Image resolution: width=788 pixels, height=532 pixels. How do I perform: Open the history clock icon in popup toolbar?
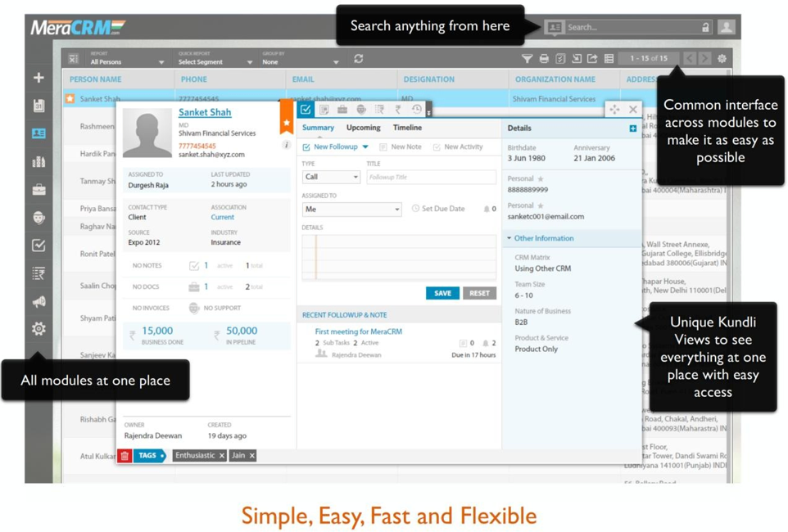[x=416, y=110]
